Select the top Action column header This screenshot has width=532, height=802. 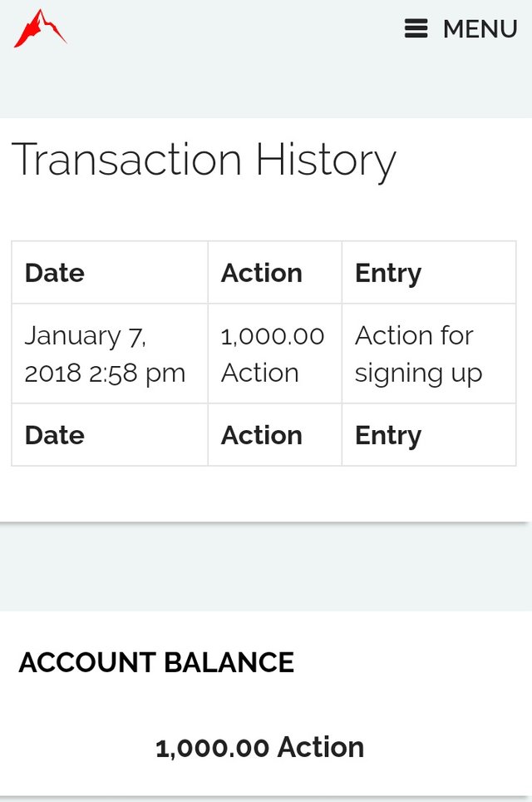[x=261, y=273]
